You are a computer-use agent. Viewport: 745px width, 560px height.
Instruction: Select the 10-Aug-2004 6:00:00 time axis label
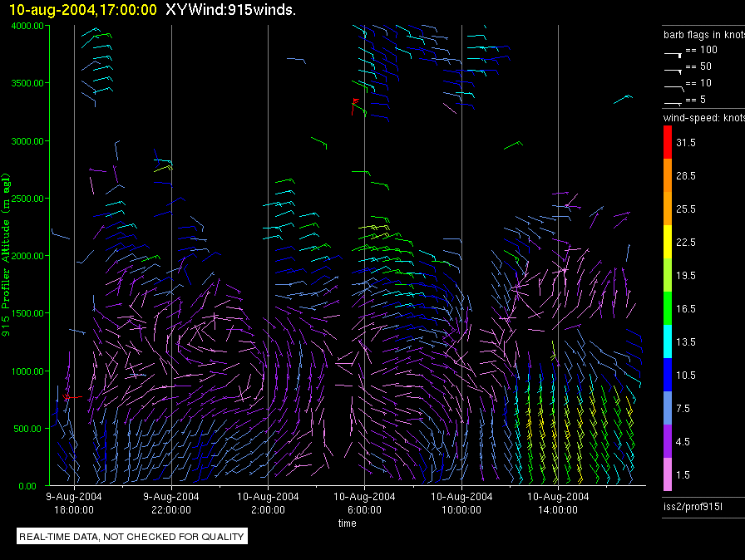[365, 502]
